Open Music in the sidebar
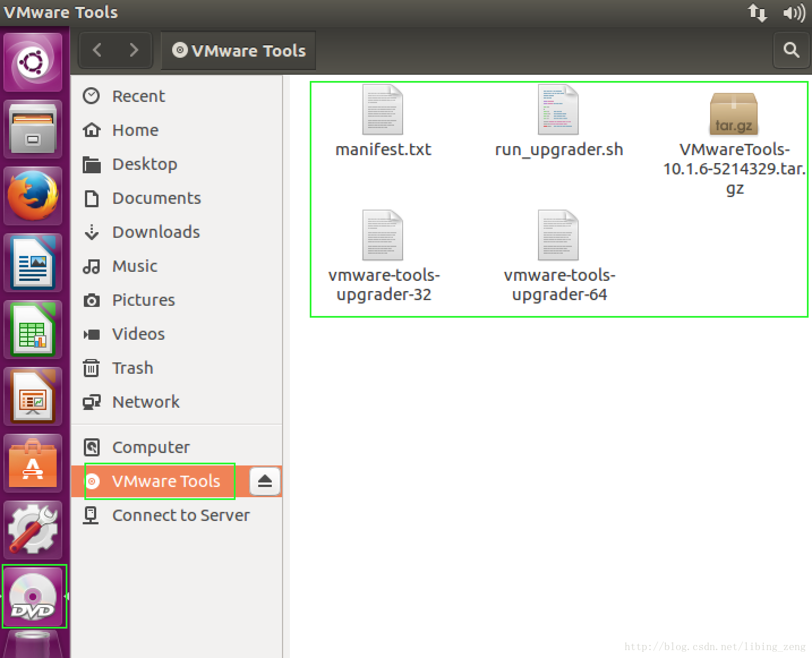 click(x=177, y=266)
